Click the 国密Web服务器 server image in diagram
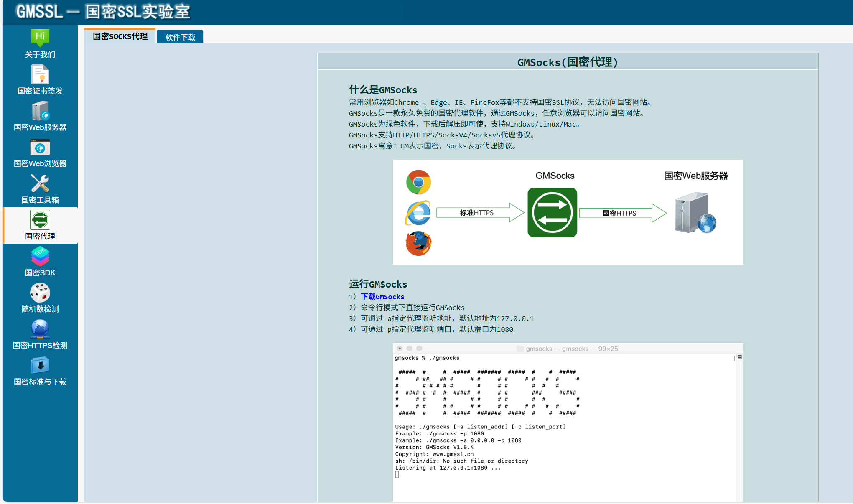Viewport: 853px width, 504px height. (695, 212)
